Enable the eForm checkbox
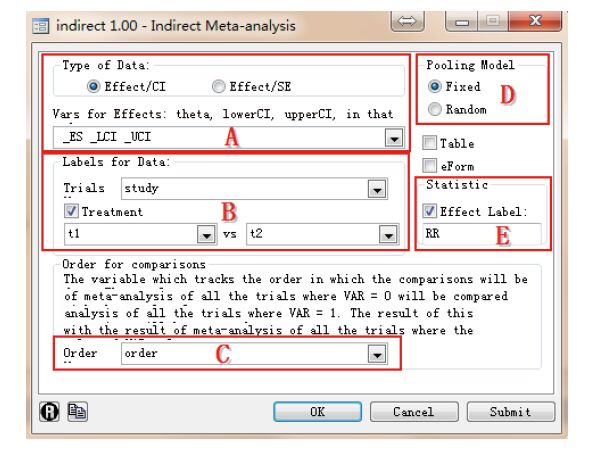Image resolution: width=590 pixels, height=449 pixels. pos(430,166)
